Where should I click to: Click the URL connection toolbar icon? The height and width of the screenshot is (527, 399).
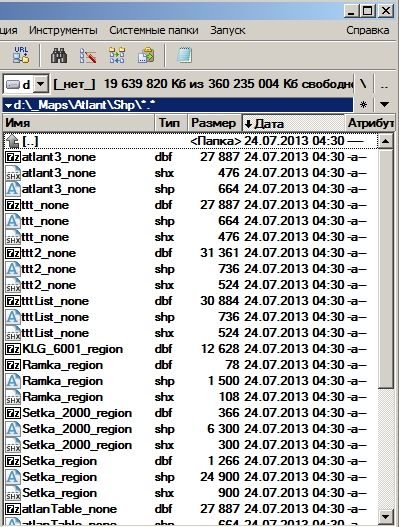tap(21, 55)
